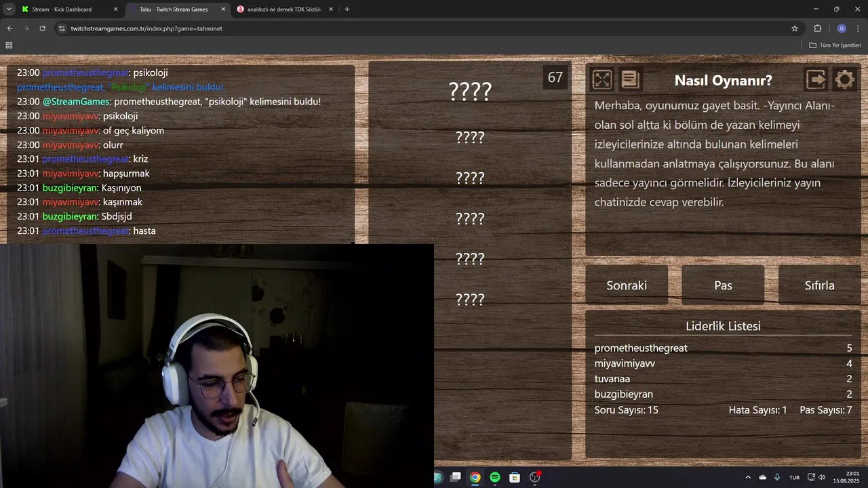Open the Chrome profile avatar
Screen dimensions: 868x488
click(842, 28)
